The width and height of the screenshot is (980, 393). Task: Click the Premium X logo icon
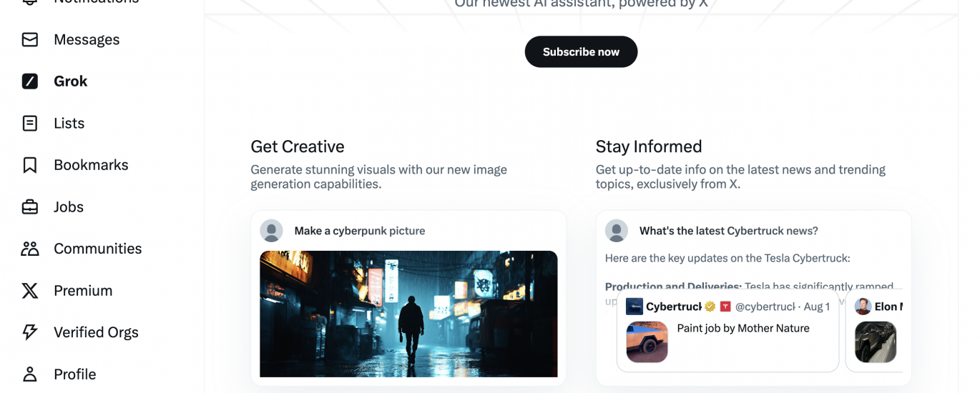(x=30, y=291)
